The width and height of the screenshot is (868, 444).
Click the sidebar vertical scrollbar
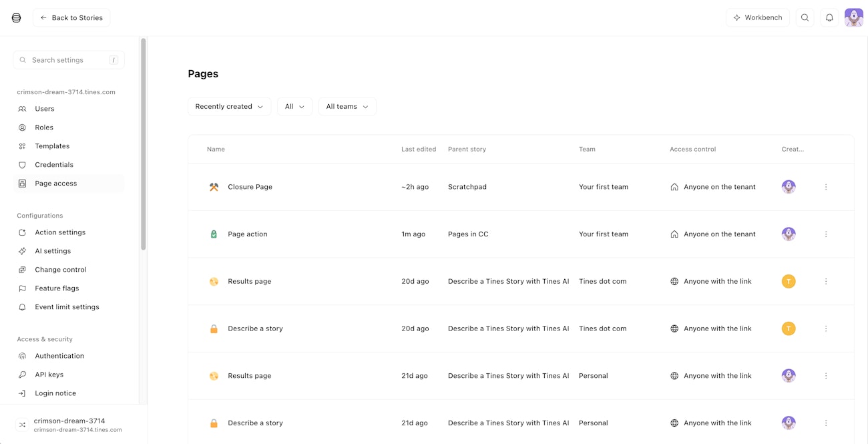pyautogui.click(x=143, y=144)
